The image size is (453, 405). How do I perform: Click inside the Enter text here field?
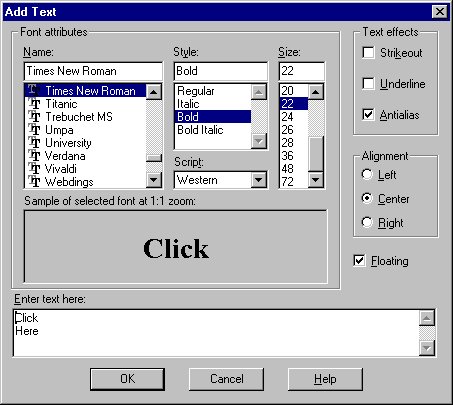coord(216,333)
